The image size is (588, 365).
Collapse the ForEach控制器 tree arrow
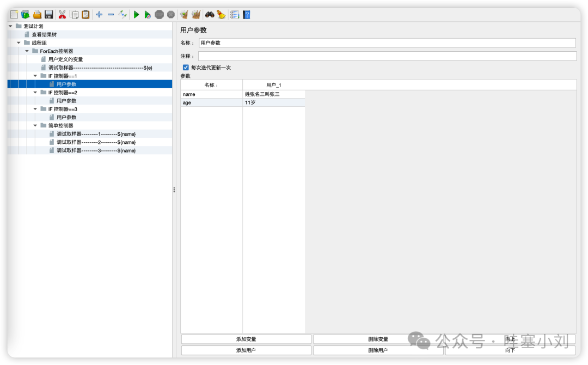point(27,51)
